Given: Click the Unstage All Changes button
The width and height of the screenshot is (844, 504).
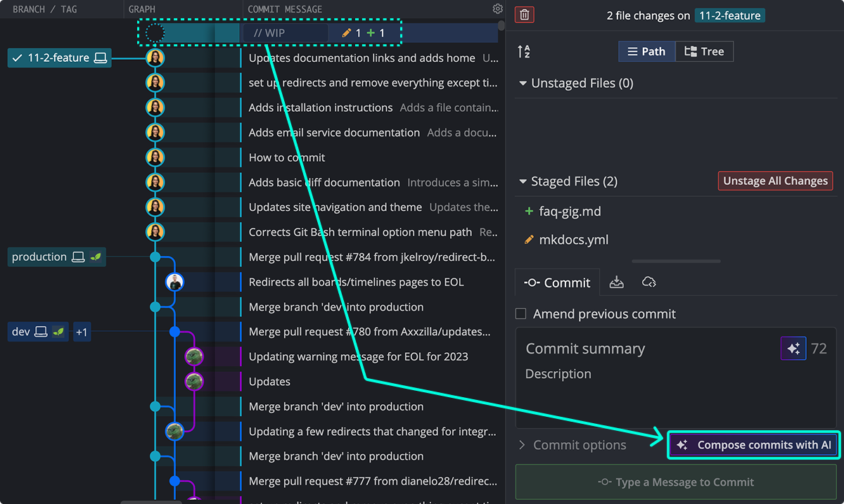Looking at the screenshot, I should (x=775, y=181).
